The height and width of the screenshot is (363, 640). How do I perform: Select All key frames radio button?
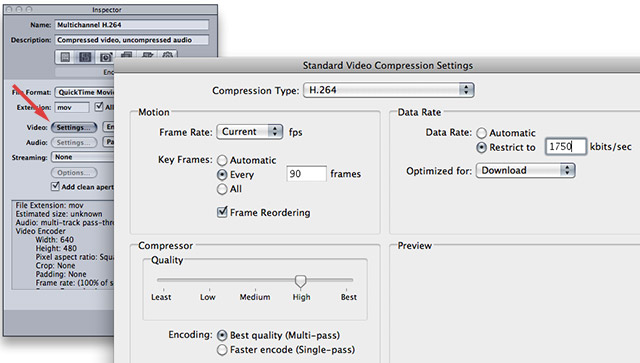click(222, 189)
